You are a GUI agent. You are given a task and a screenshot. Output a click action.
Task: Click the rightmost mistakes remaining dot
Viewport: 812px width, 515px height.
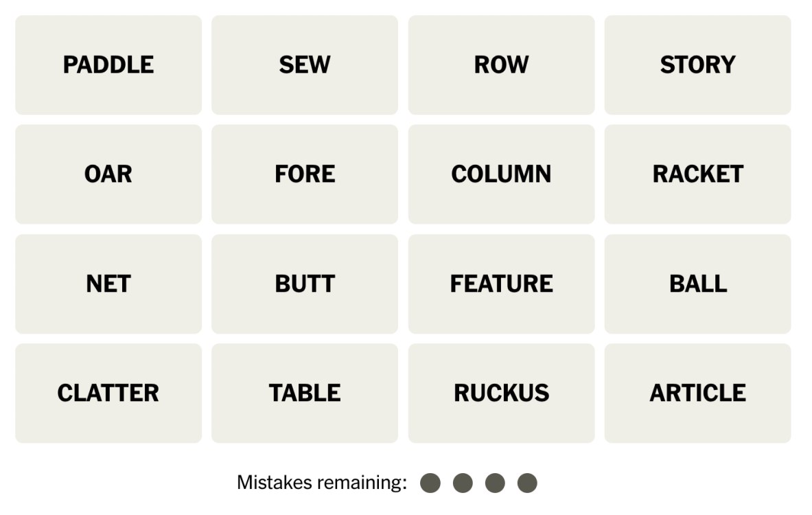[x=527, y=483]
